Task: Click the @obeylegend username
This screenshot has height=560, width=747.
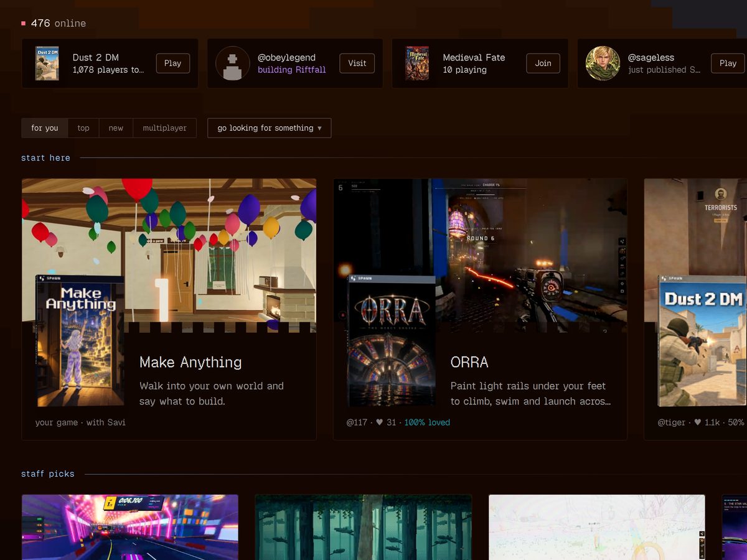Action: 286,57
